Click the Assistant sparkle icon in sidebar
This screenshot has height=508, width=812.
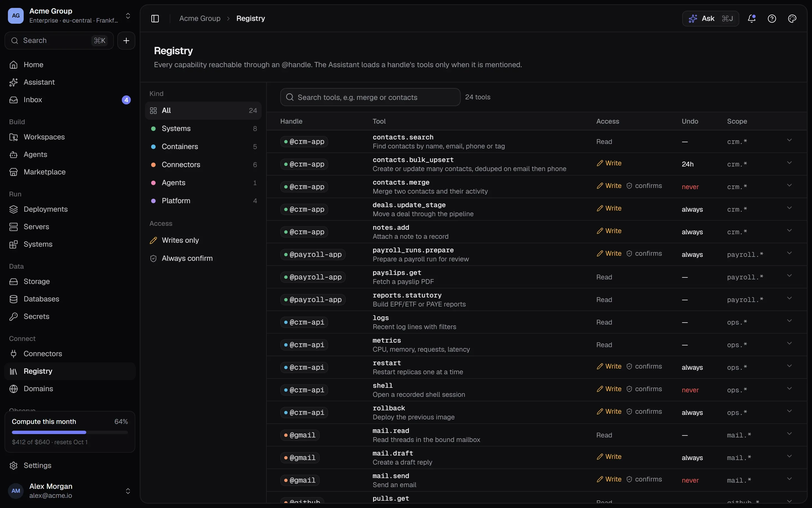(x=14, y=82)
